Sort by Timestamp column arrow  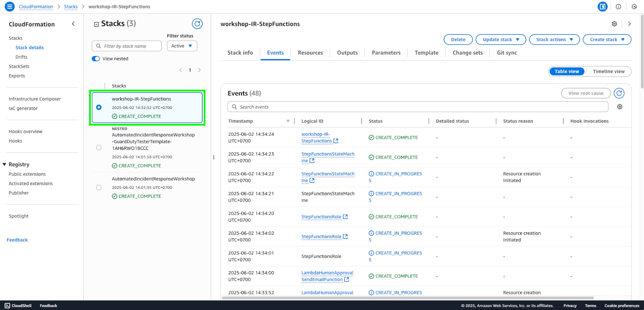tap(288, 121)
